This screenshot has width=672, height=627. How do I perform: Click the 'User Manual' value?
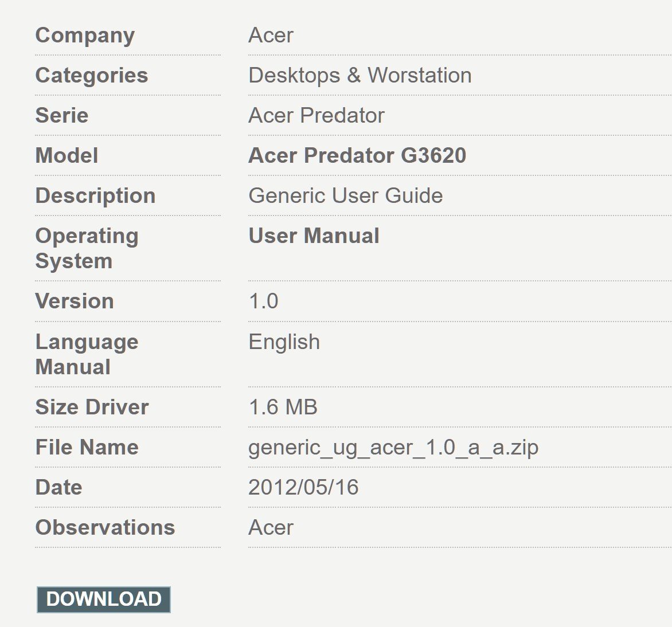[314, 236]
